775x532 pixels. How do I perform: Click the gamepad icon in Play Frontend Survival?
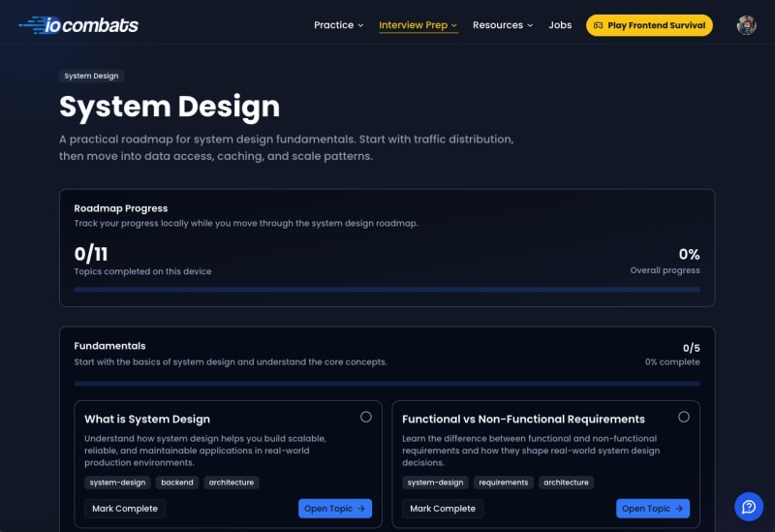pos(599,25)
